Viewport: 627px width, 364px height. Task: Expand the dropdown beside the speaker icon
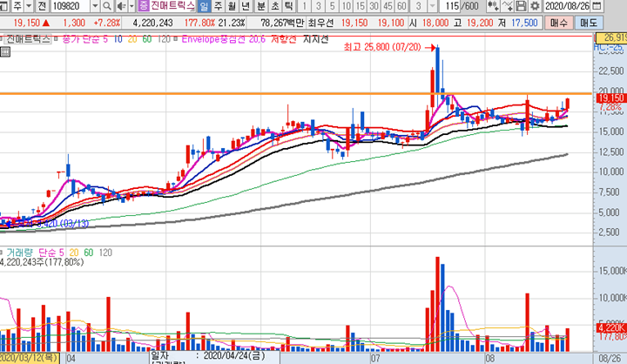click(131, 6)
